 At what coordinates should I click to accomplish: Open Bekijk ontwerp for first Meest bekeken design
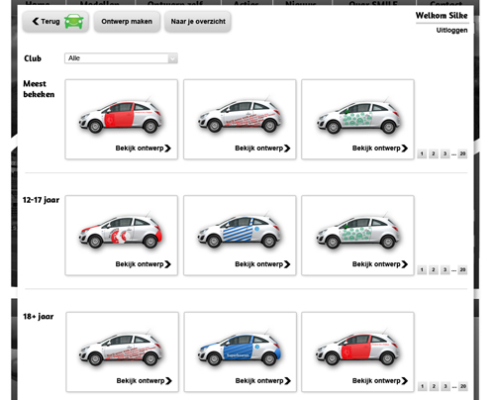pos(143,148)
